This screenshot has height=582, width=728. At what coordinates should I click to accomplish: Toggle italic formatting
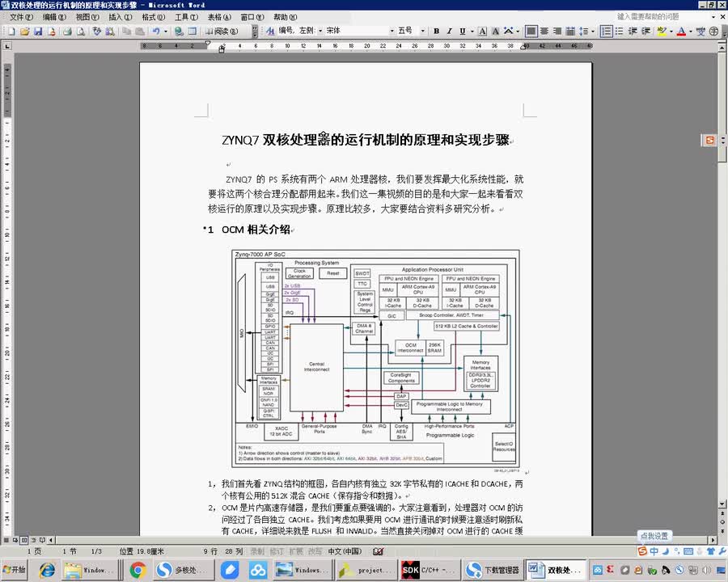tap(450, 31)
